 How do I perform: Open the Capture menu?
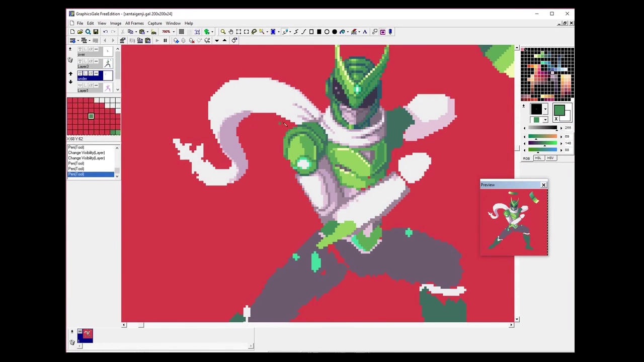click(155, 23)
